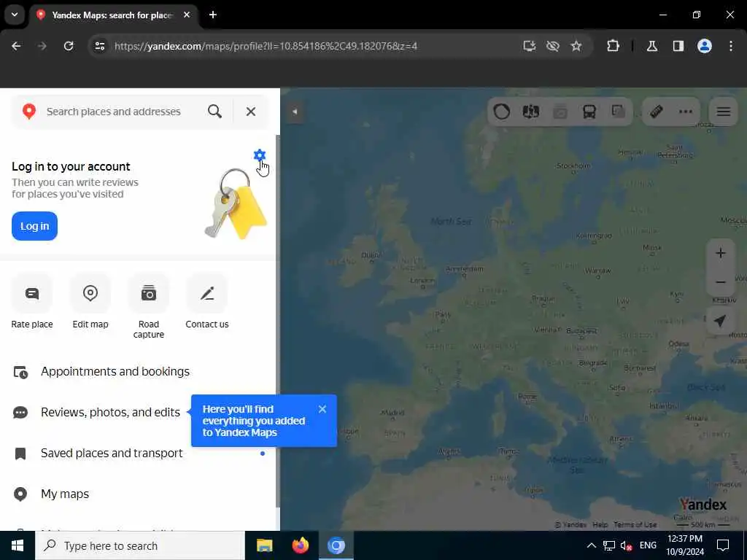Open more map tools ellipsis menu
747x560 pixels.
tap(686, 112)
